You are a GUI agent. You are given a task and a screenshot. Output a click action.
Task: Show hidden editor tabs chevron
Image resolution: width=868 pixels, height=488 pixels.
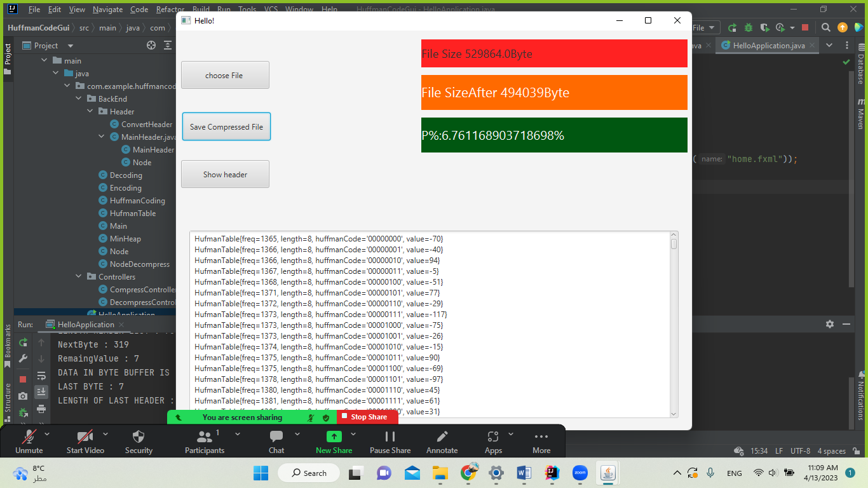click(829, 45)
